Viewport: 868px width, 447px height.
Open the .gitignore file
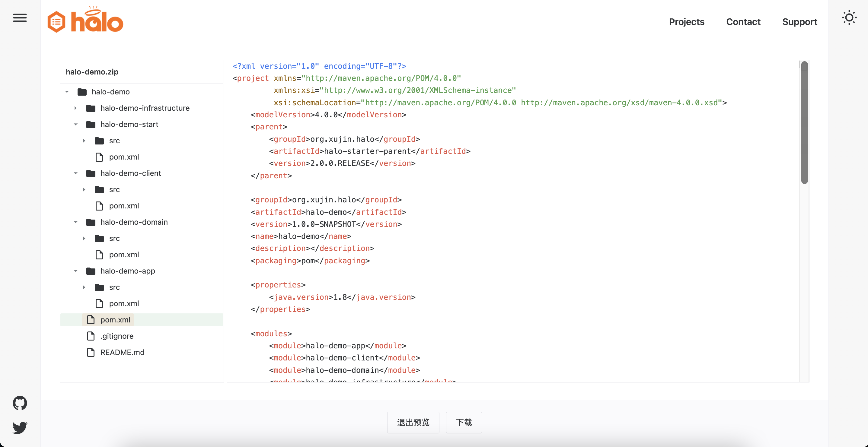[117, 336]
